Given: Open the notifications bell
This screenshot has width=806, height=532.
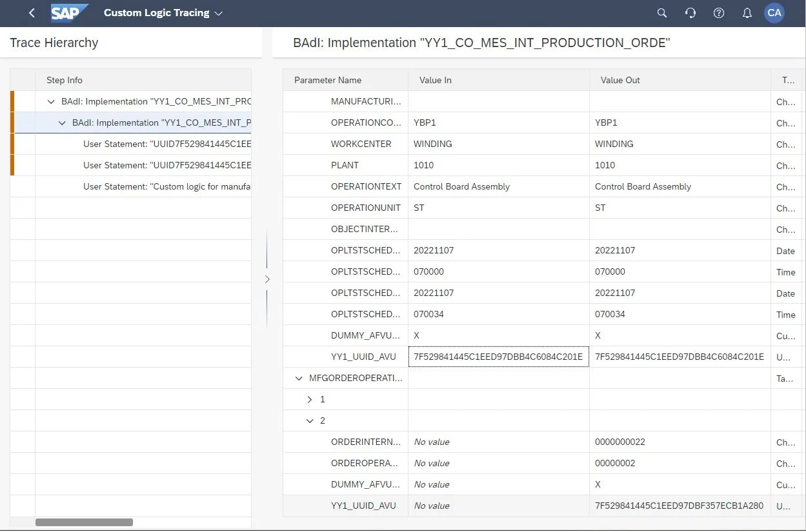Looking at the screenshot, I should [747, 13].
